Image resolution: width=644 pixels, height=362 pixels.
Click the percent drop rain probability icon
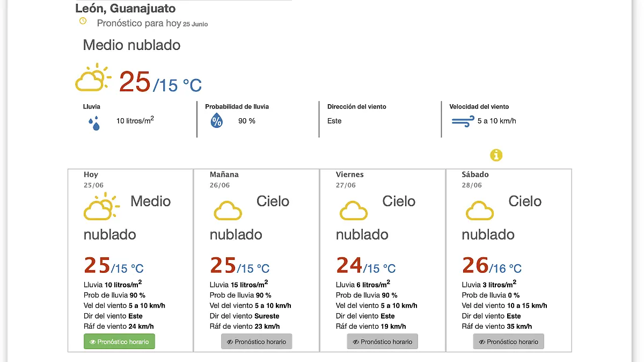click(217, 121)
